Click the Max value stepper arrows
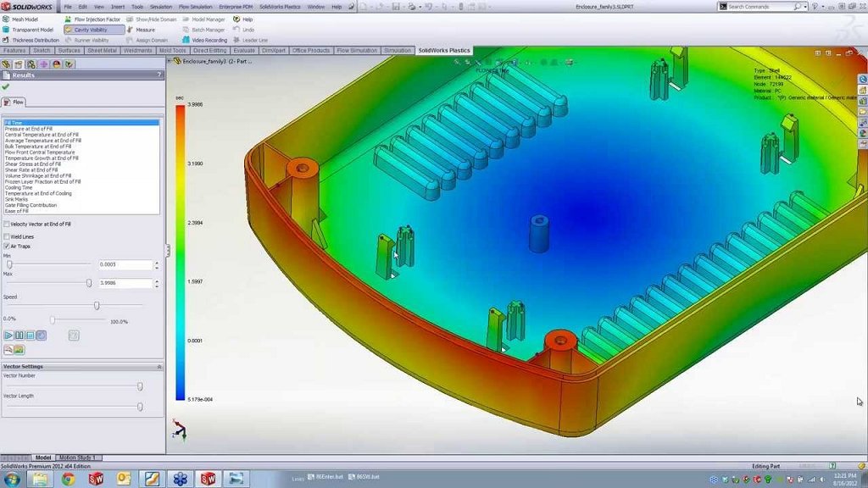Image resolution: width=868 pixels, height=488 pixels. click(156, 283)
